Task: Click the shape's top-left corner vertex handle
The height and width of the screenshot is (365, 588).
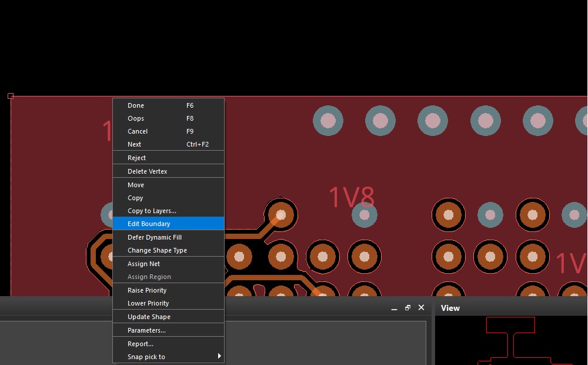Action: (x=11, y=96)
